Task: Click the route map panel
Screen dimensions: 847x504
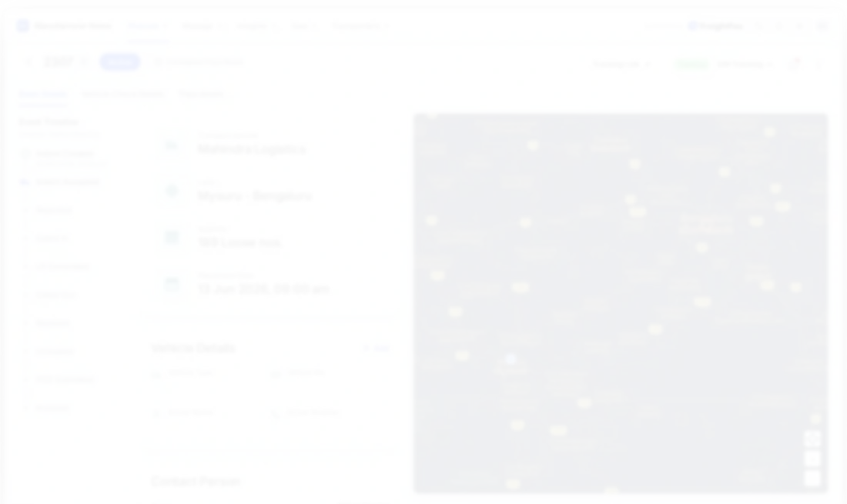Action: (620, 303)
